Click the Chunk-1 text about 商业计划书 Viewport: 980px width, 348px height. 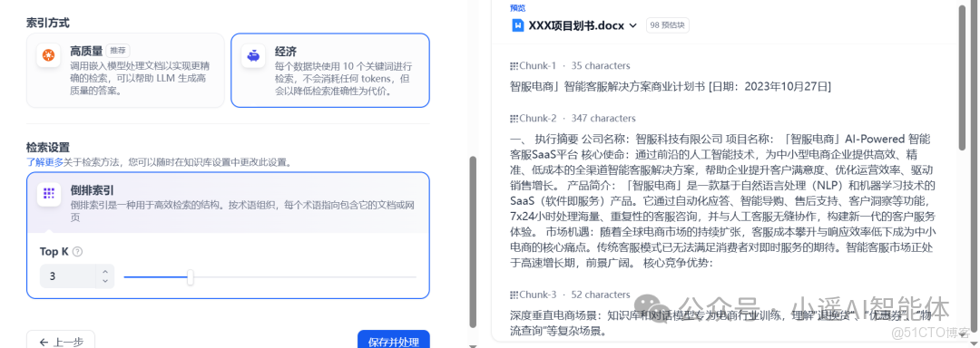671,87
